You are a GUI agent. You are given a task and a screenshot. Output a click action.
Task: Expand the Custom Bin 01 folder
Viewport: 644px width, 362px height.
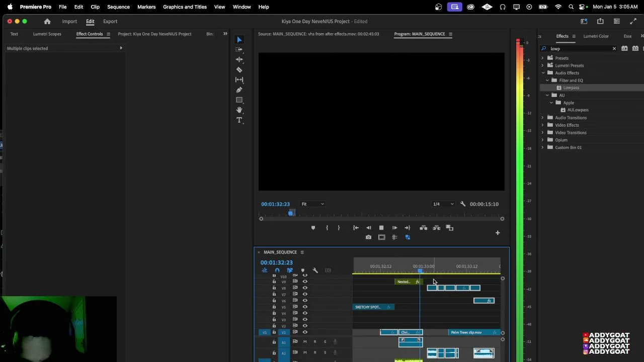(543, 147)
